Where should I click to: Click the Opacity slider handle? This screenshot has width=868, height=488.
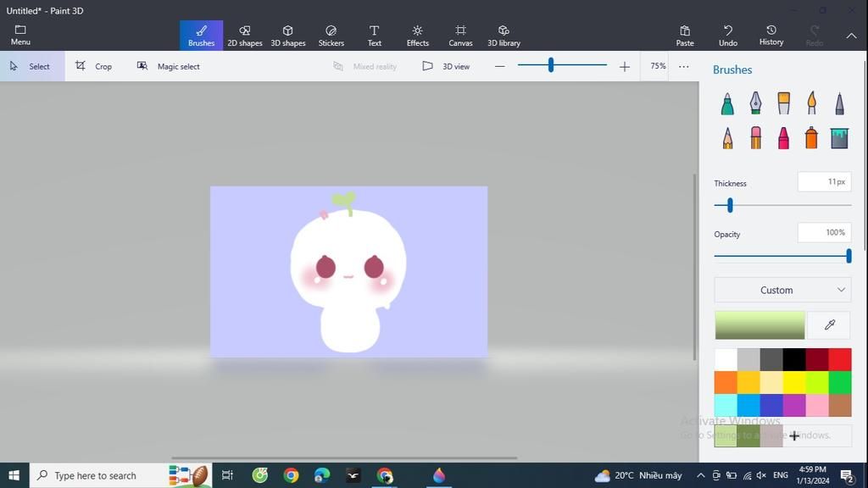point(849,256)
